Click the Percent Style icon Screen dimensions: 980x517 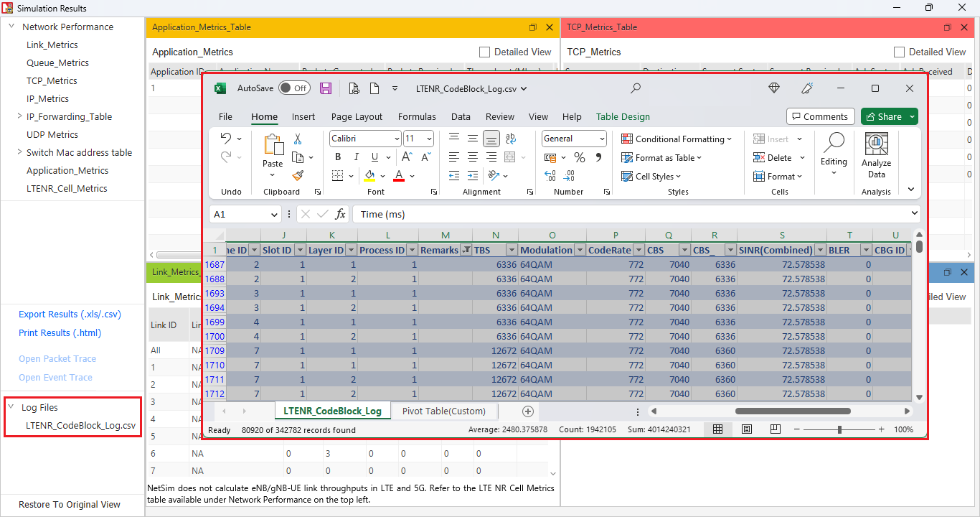point(580,157)
